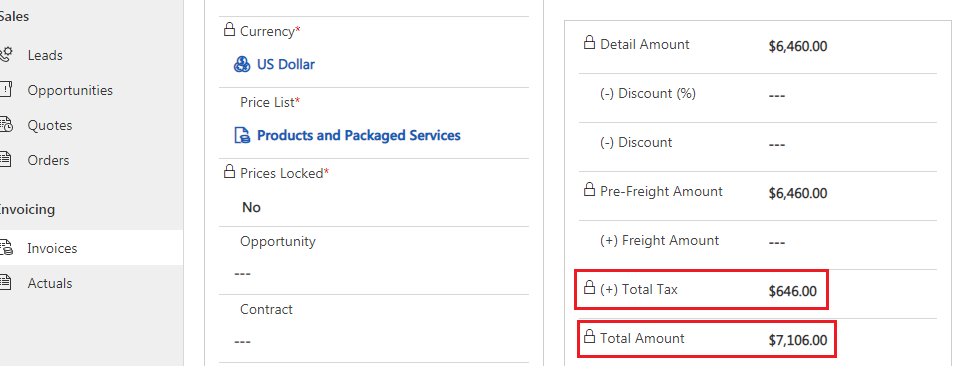Click the lock icon beside Total Amount
The width and height of the screenshot is (955, 366).
(589, 336)
